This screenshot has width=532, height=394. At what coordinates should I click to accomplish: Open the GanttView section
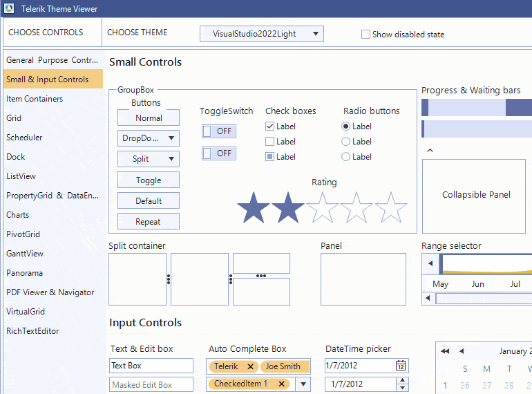tap(53, 254)
